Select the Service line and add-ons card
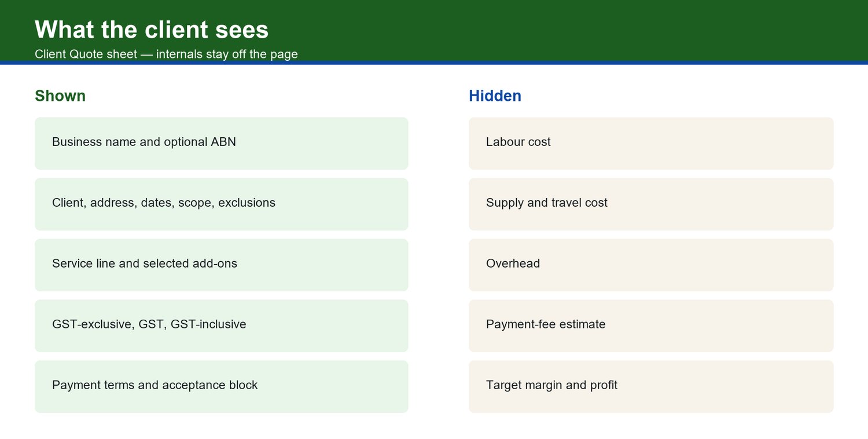868x439 pixels. click(222, 265)
